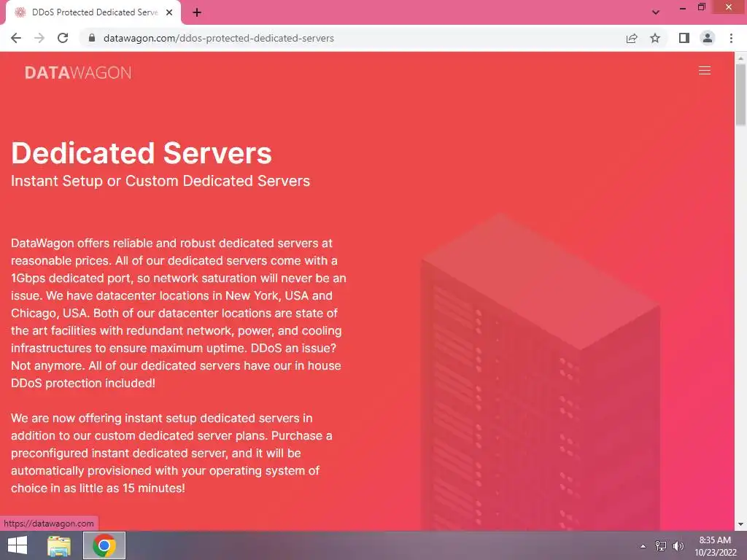747x560 pixels.
Task: Restore down the Chrome window
Action: tap(701, 7)
